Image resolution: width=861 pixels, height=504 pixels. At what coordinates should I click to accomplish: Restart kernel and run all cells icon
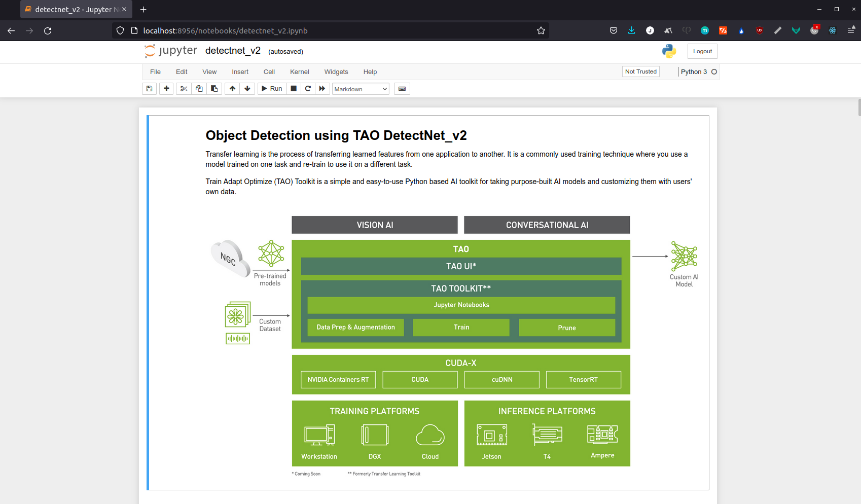click(322, 89)
